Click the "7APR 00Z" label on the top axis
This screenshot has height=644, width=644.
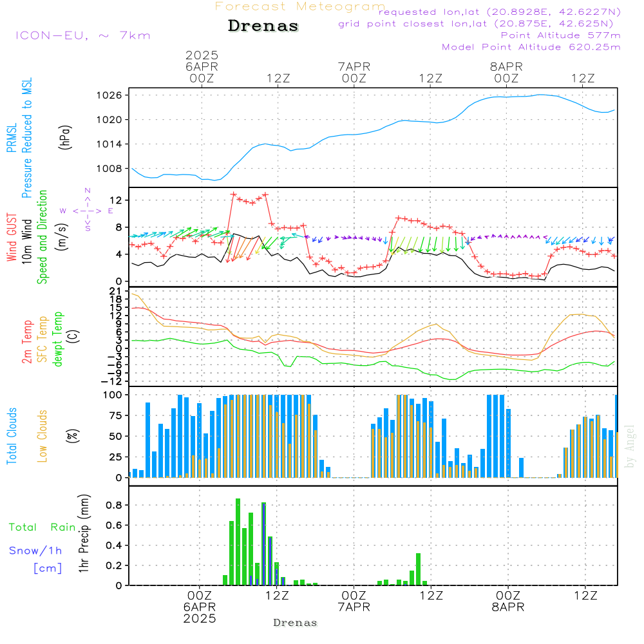click(354, 72)
